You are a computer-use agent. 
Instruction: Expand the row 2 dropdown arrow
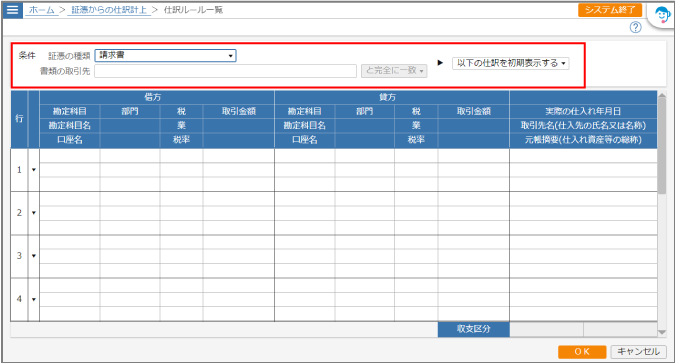(x=34, y=213)
